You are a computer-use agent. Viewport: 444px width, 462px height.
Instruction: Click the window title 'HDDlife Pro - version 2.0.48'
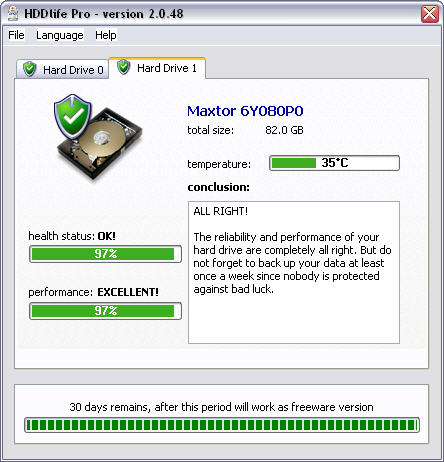click(104, 14)
